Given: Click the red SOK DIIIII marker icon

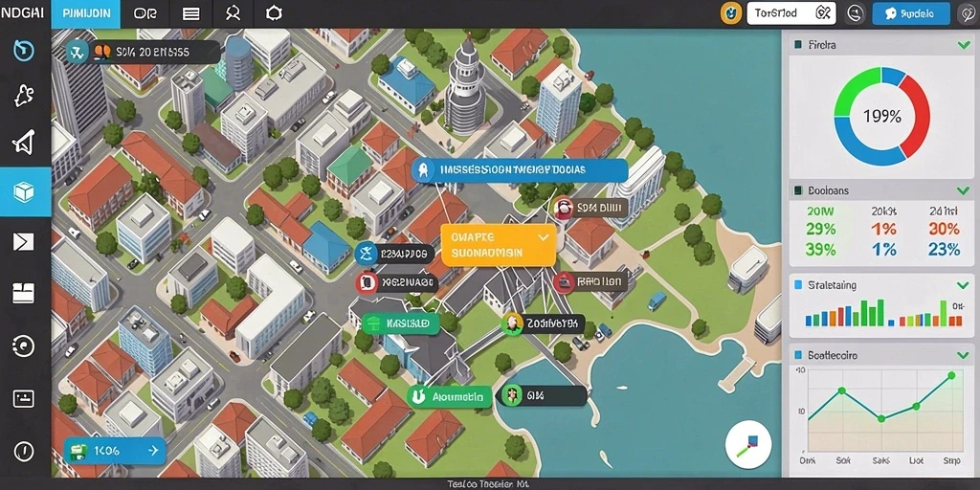Looking at the screenshot, I should point(563,208).
